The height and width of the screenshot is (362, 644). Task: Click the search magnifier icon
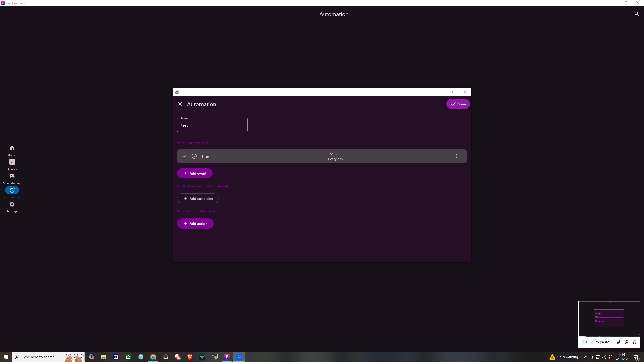637,14
